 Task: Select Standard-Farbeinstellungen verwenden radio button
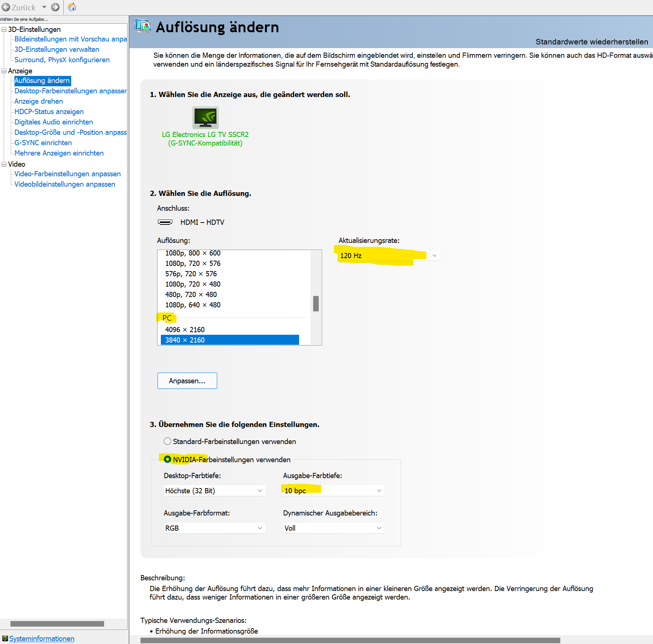168,441
